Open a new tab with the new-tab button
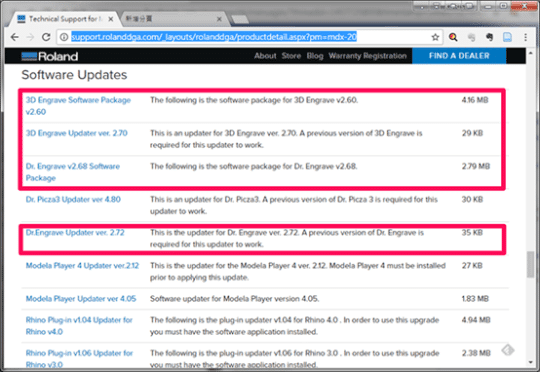 (240, 19)
